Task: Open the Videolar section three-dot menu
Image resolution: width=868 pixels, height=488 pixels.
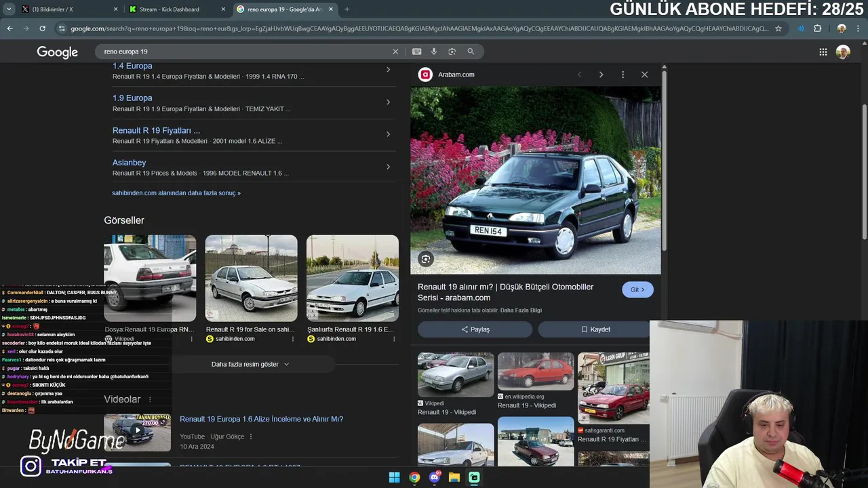Action: coord(150,400)
